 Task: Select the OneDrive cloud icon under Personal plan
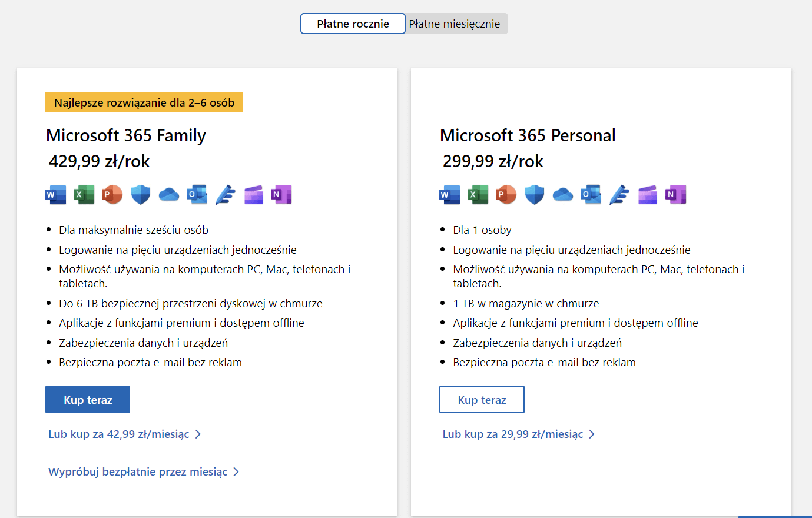(562, 194)
